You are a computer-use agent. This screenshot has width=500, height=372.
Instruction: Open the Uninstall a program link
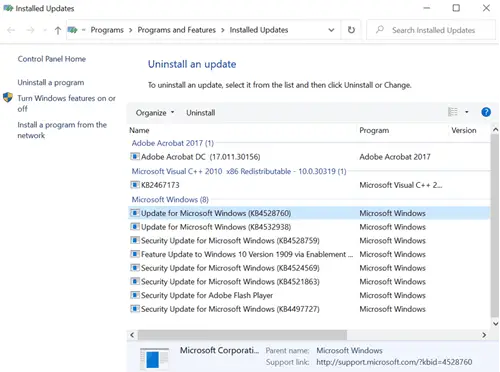[51, 83]
